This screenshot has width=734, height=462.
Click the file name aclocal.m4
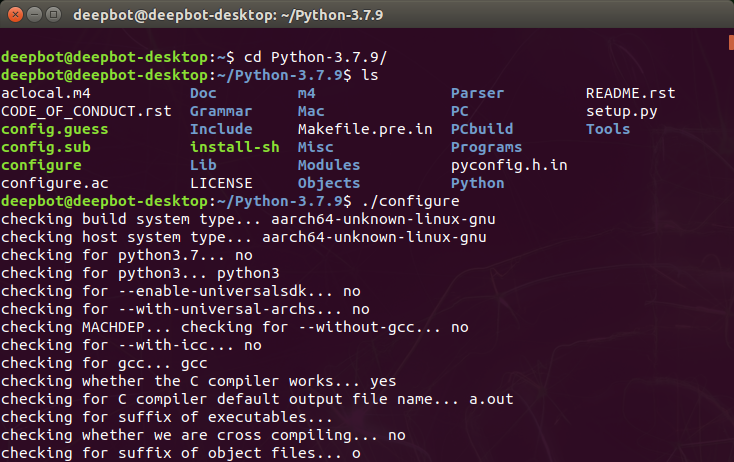click(x=46, y=93)
